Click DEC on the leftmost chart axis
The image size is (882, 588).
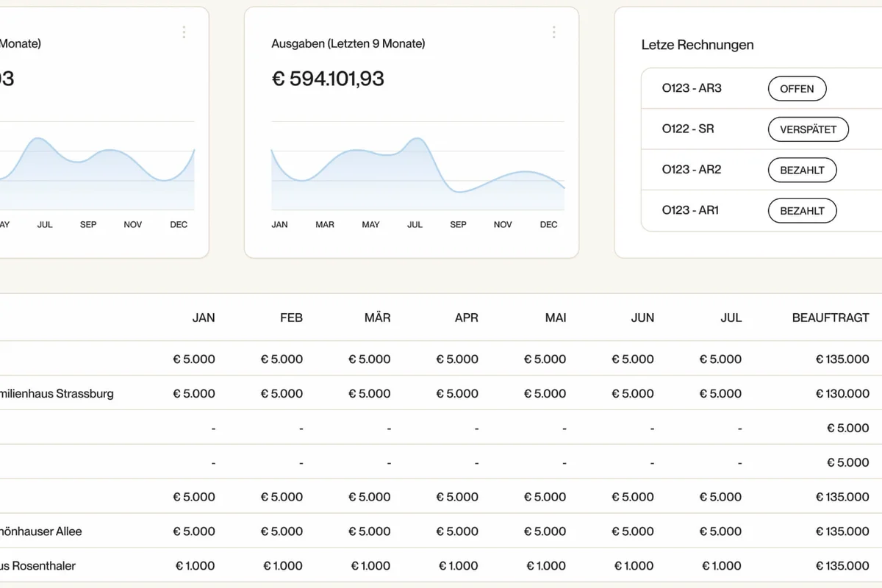[179, 225]
